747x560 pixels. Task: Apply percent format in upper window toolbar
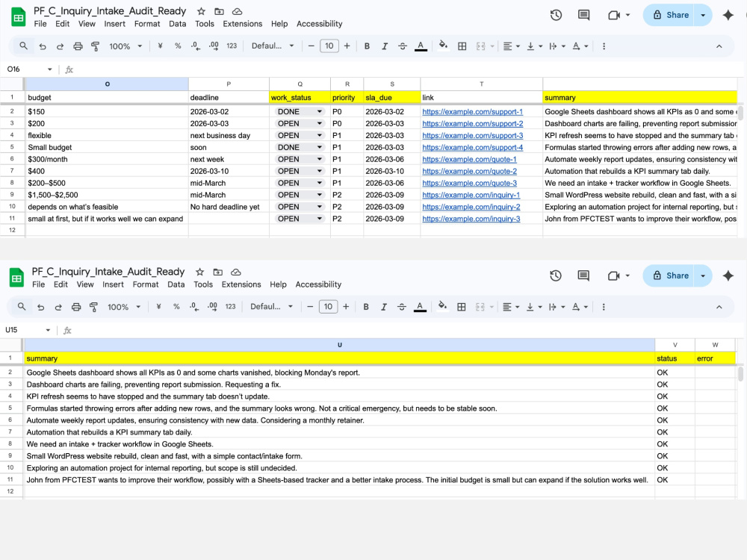178,46
